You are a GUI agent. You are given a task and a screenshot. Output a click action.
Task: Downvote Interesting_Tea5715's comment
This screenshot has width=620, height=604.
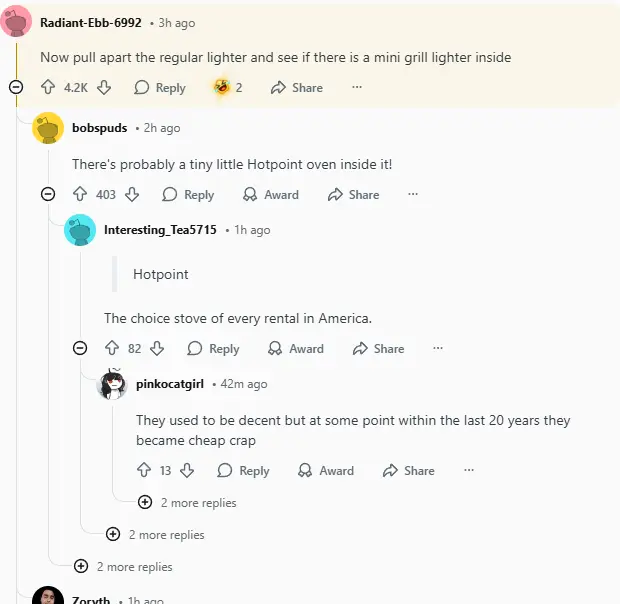[157, 349]
